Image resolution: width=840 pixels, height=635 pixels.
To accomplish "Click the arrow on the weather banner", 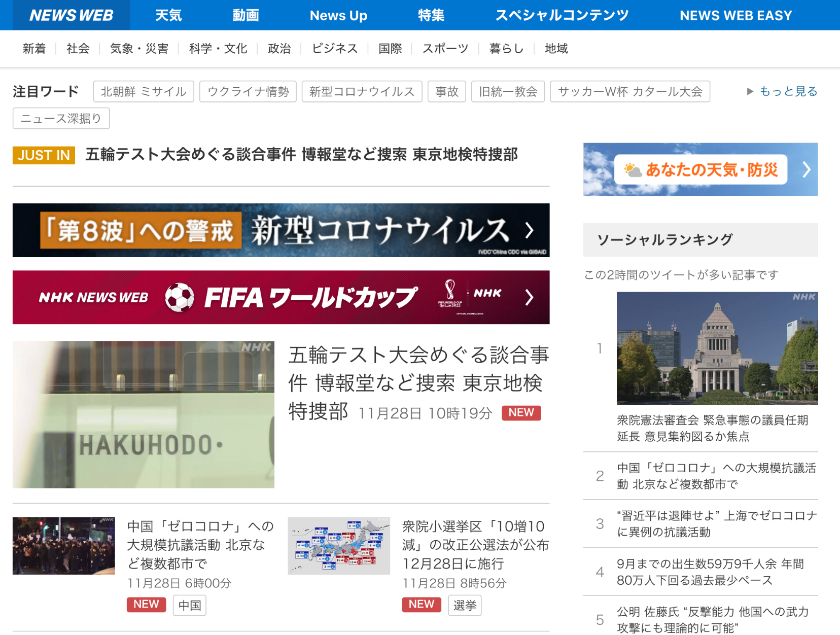I will 806,169.
